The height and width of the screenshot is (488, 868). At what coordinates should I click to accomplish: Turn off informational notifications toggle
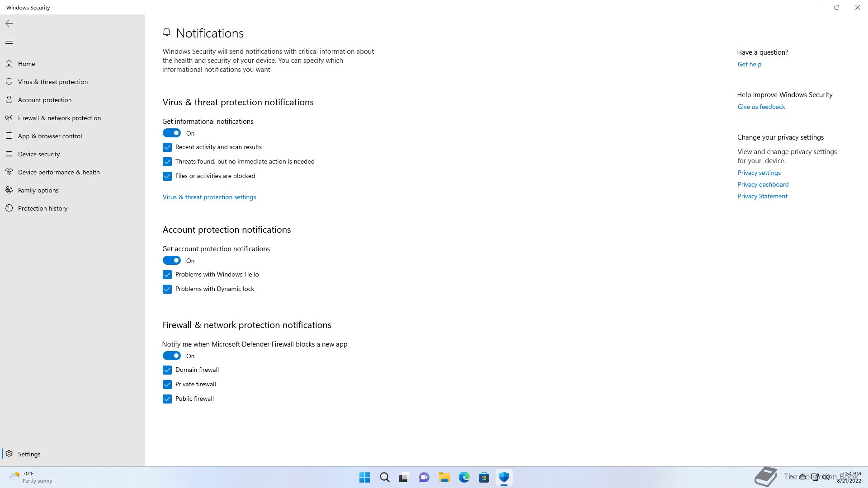172,133
